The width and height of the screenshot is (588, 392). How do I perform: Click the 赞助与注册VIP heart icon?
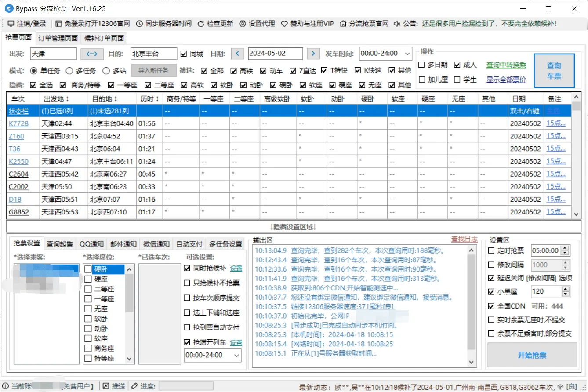coord(283,24)
